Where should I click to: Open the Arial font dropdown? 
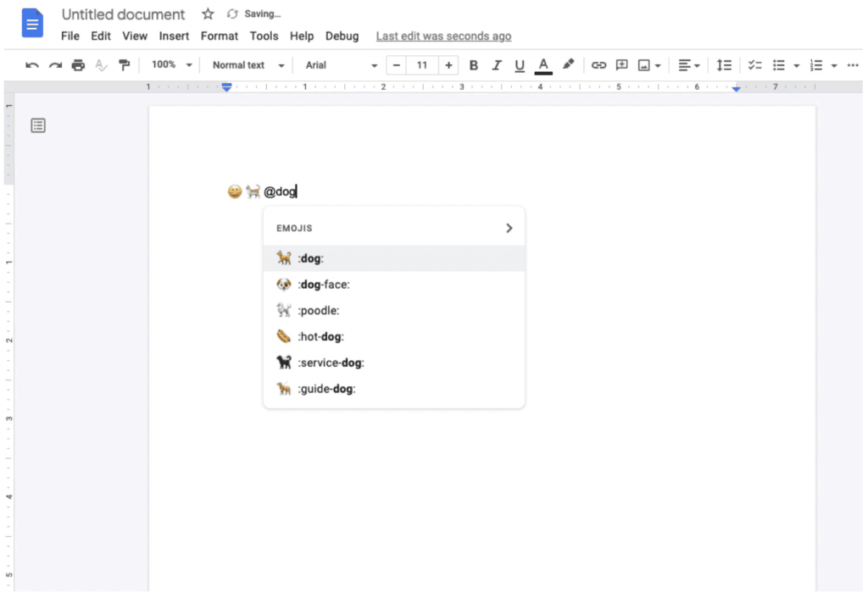339,64
